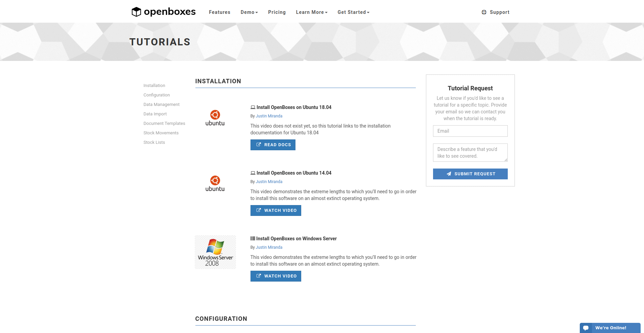Viewport: 644px width, 333px height.
Task: Open the Pricing page
Action: click(277, 12)
